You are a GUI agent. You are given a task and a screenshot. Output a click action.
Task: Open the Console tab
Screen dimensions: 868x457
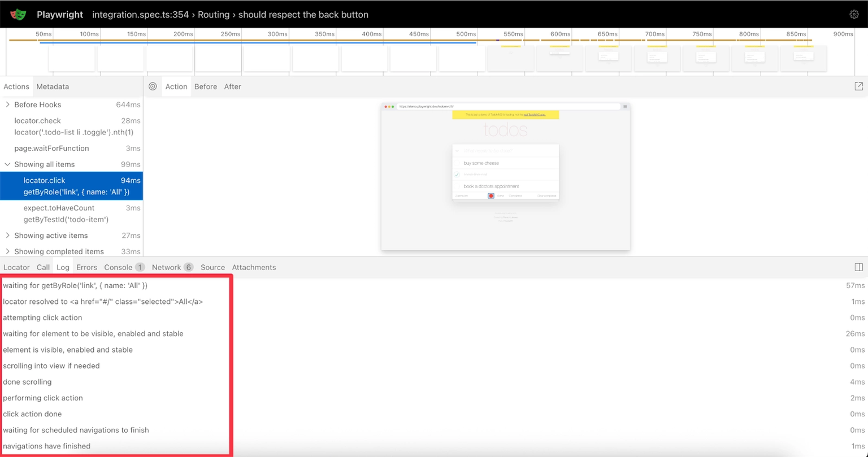(124, 267)
